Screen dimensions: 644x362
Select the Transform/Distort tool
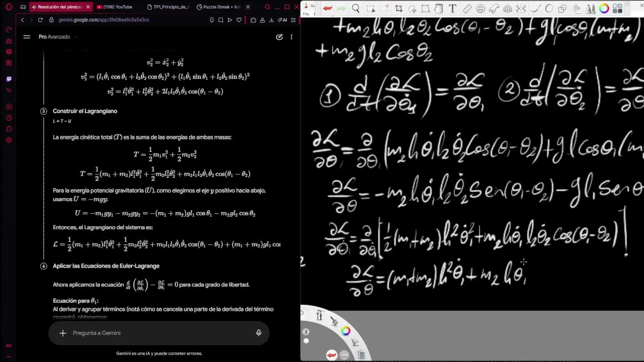(x=425, y=9)
